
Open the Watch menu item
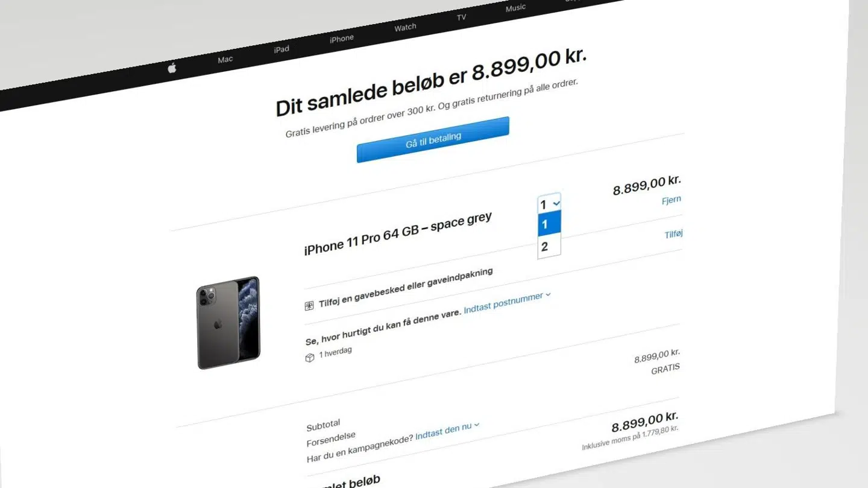405,27
